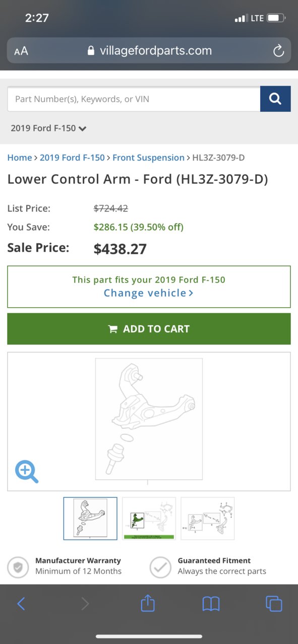Expand the 2019 Ford F-150 vehicle dropdown
298x644 pixels.
(49, 128)
